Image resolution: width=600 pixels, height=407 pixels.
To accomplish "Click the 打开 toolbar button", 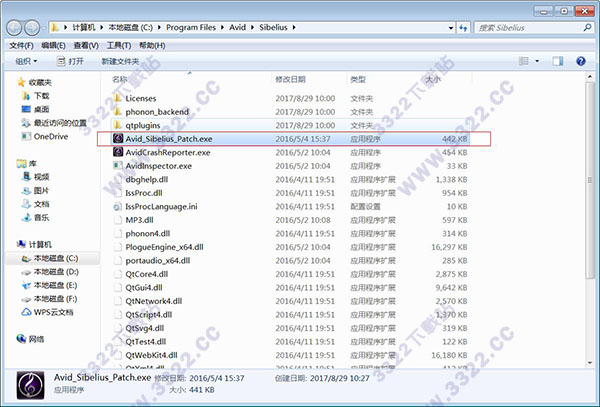I will point(70,61).
